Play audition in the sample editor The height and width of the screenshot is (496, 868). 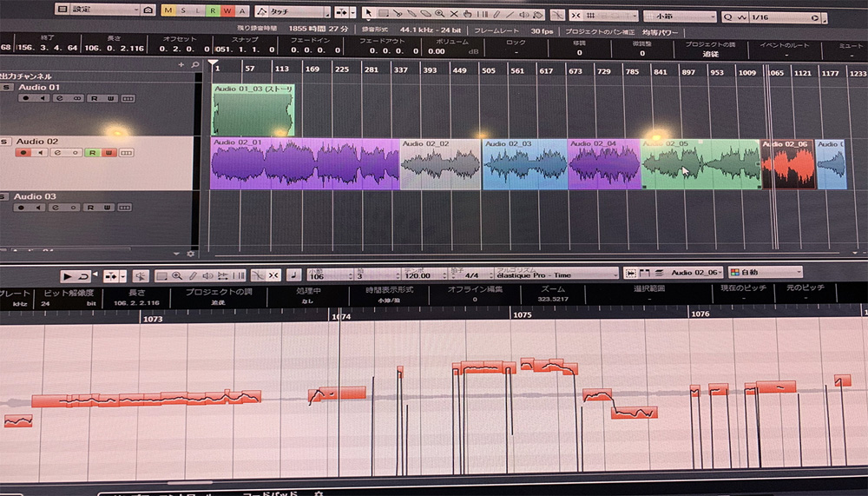69,275
